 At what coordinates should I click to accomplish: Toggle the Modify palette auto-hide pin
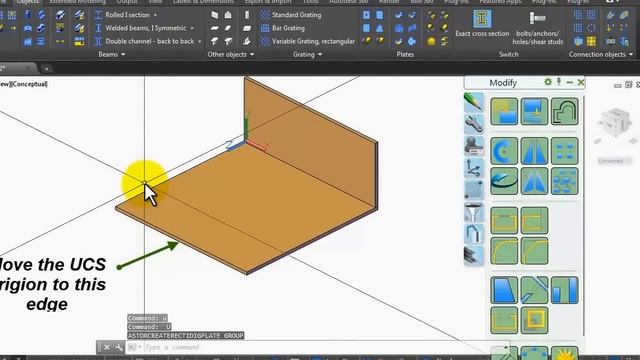pos(559,82)
